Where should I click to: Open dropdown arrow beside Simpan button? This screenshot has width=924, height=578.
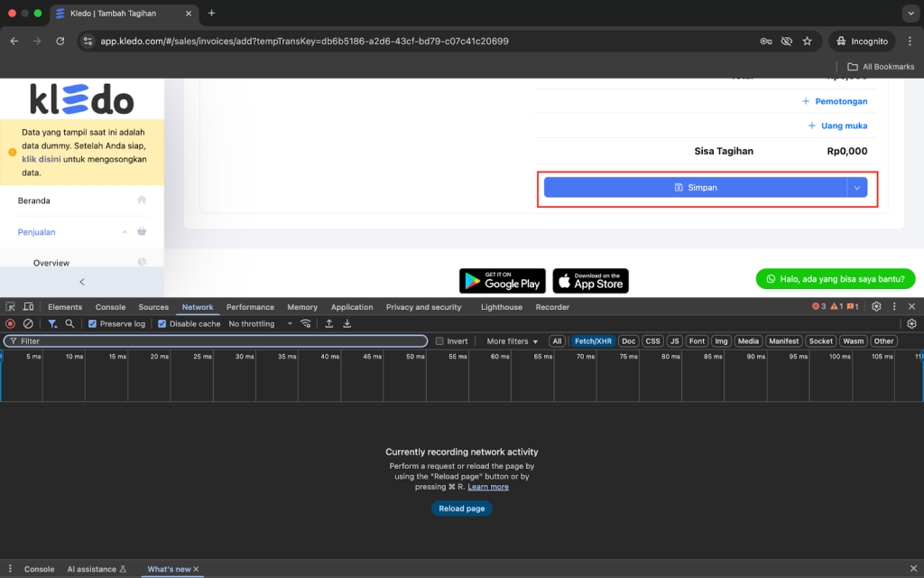tap(857, 187)
